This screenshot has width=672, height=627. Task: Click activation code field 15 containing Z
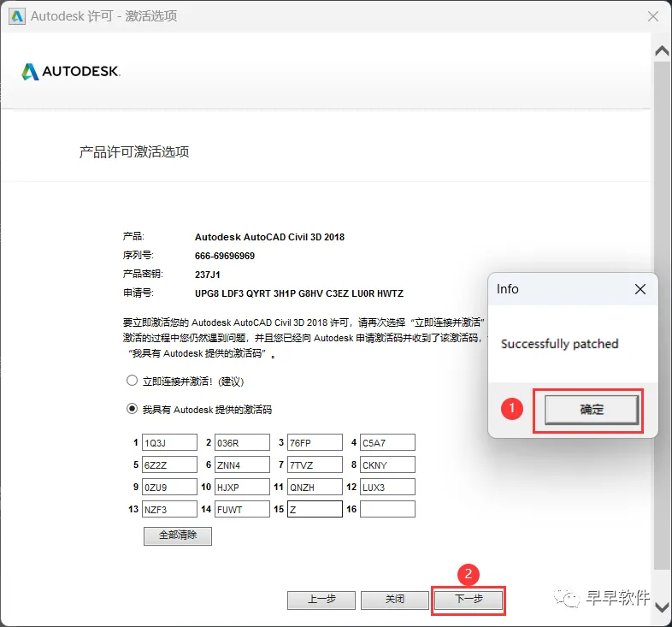tap(315, 510)
